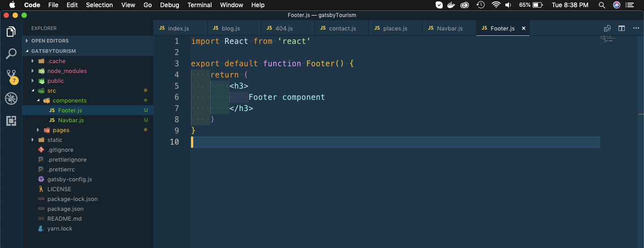Switch to the places.js tab
644x248 pixels.
point(395,28)
